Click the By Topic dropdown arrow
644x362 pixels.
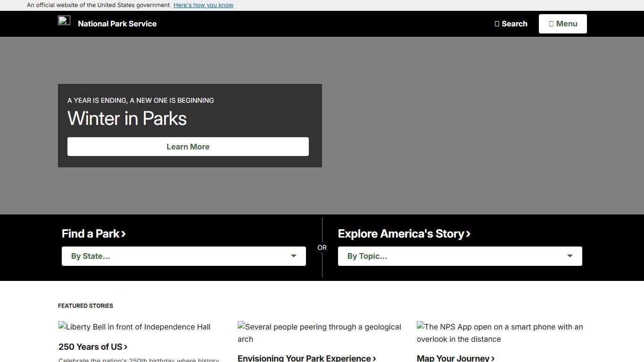pos(570,256)
